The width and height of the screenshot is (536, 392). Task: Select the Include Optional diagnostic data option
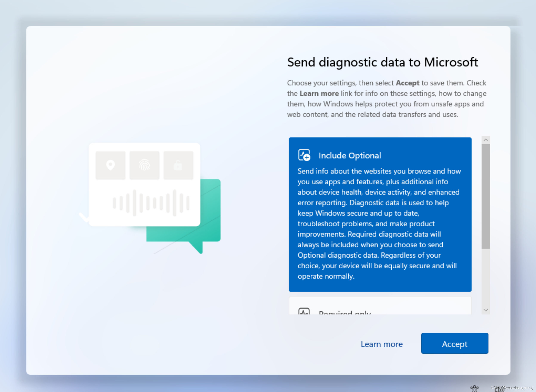coord(380,215)
